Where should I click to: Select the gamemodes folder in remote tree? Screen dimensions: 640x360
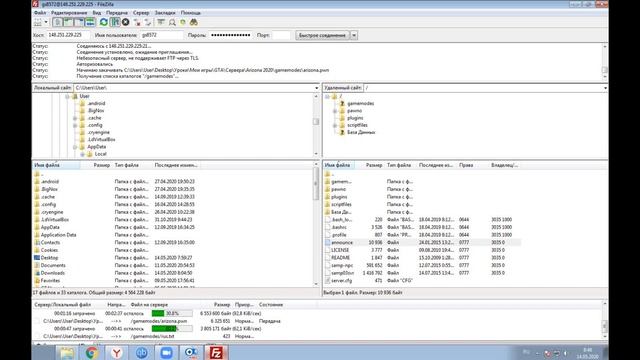[360, 104]
